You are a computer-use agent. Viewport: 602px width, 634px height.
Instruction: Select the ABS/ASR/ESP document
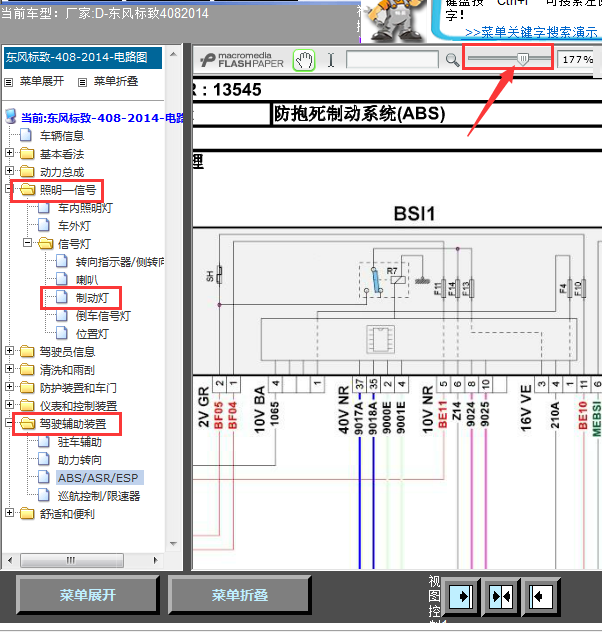click(98, 478)
